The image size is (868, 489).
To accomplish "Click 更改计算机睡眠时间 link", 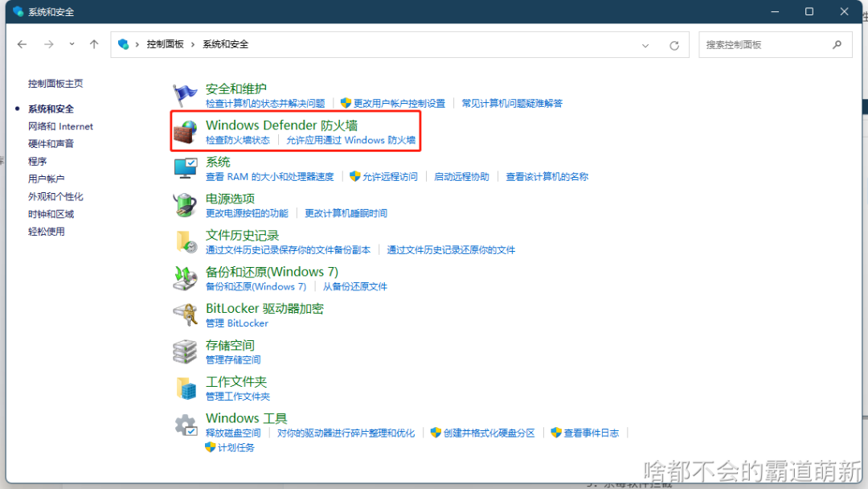I will pos(346,213).
